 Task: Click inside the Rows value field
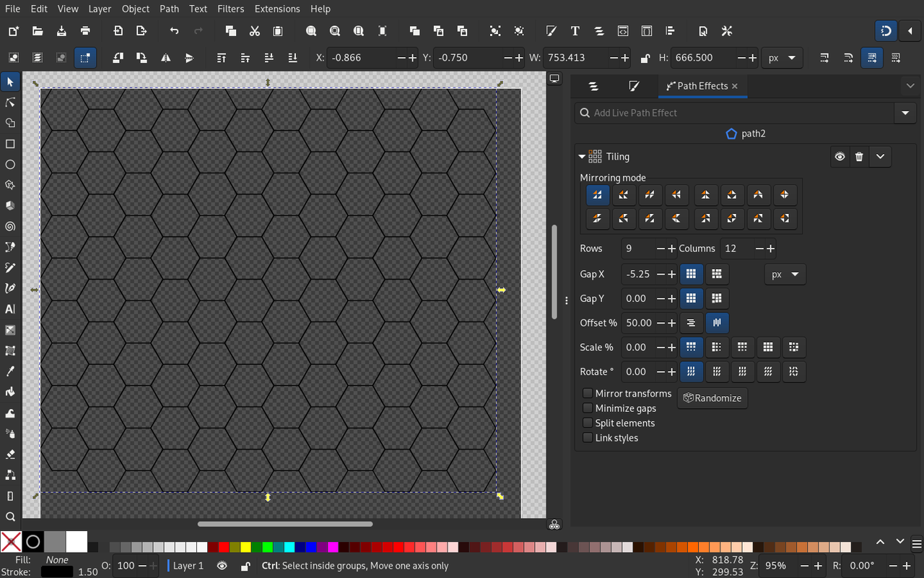click(639, 248)
